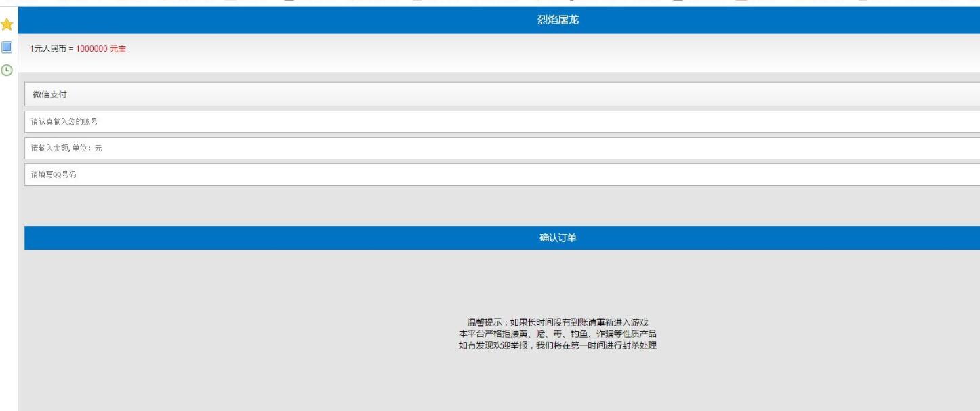
Task: Open the green clock history icon
Action: pyautogui.click(x=7, y=69)
